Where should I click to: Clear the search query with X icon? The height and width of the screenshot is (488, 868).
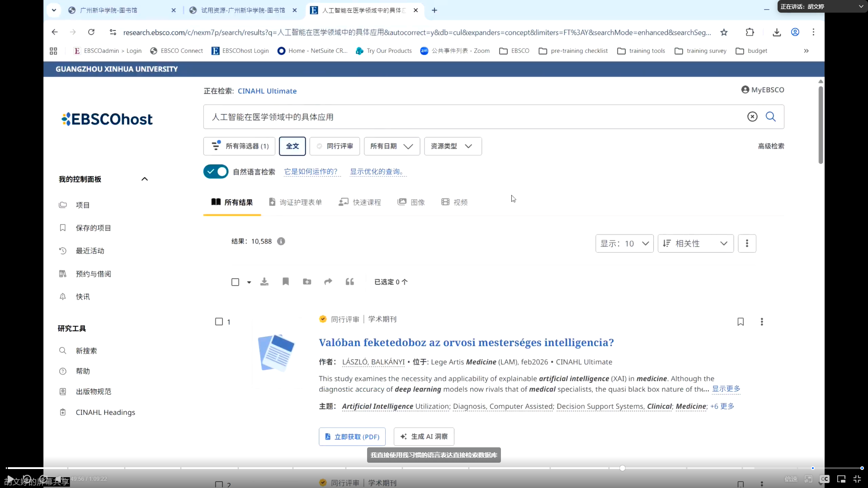click(x=752, y=117)
